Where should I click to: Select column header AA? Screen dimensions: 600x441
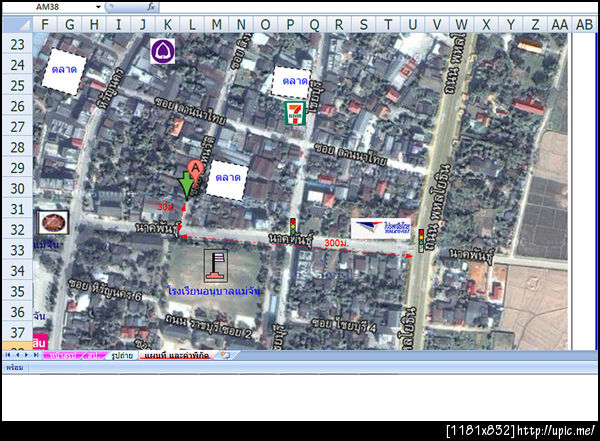(559, 24)
